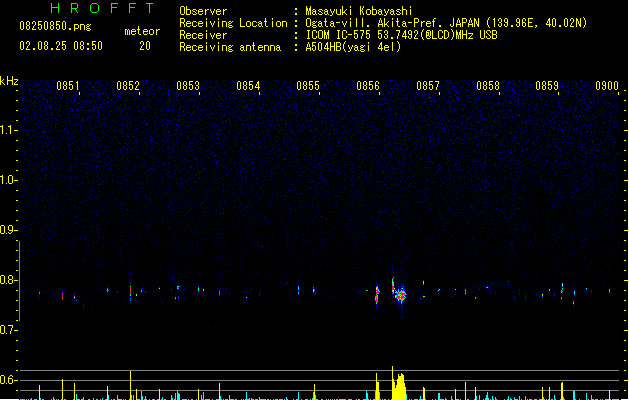
Task: Click the Receiving Location field label
Action: (233, 23)
